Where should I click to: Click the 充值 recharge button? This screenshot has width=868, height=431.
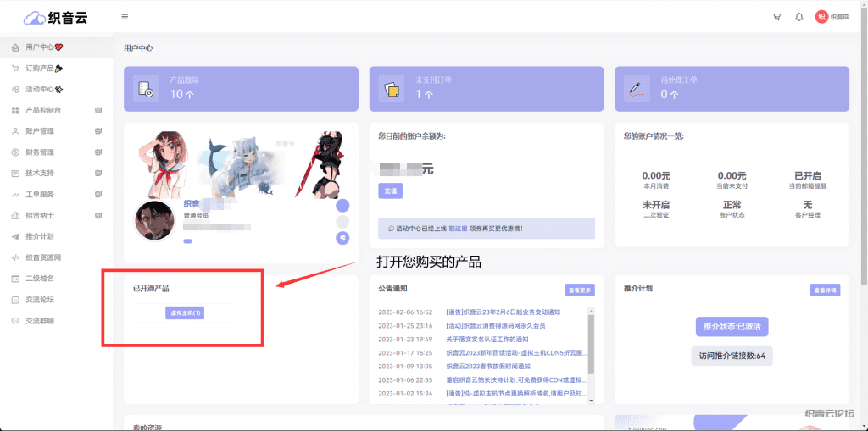coord(390,191)
